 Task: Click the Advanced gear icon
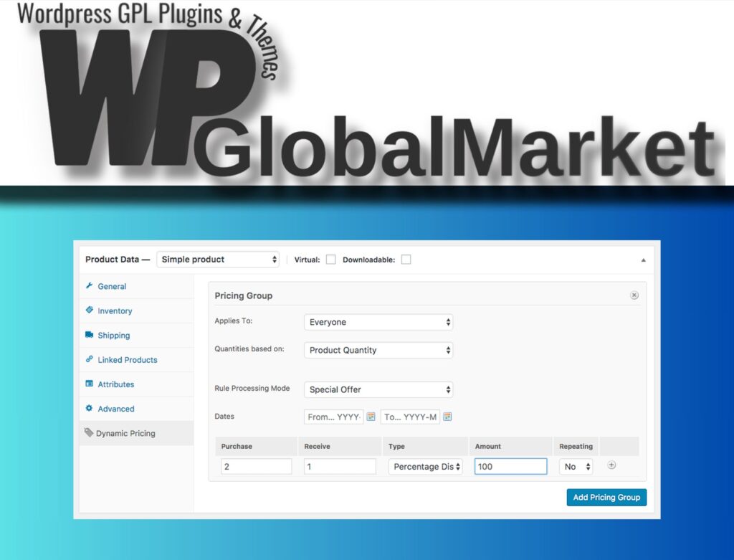pos(90,408)
